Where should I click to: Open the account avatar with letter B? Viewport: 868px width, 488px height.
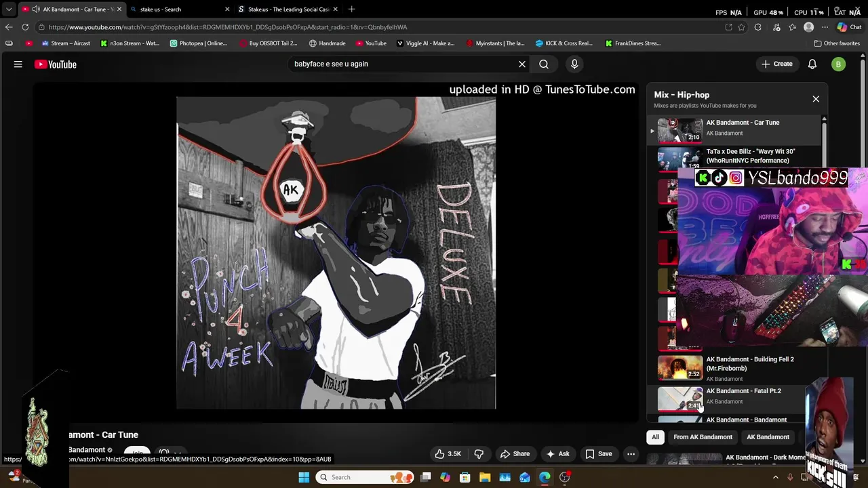[839, 64]
